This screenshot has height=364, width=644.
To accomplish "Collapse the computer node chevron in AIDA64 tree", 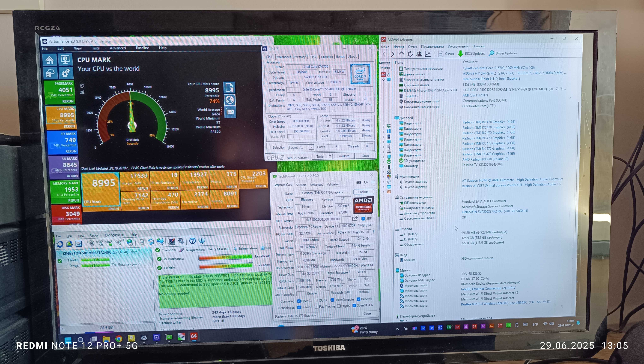I will [384, 80].
